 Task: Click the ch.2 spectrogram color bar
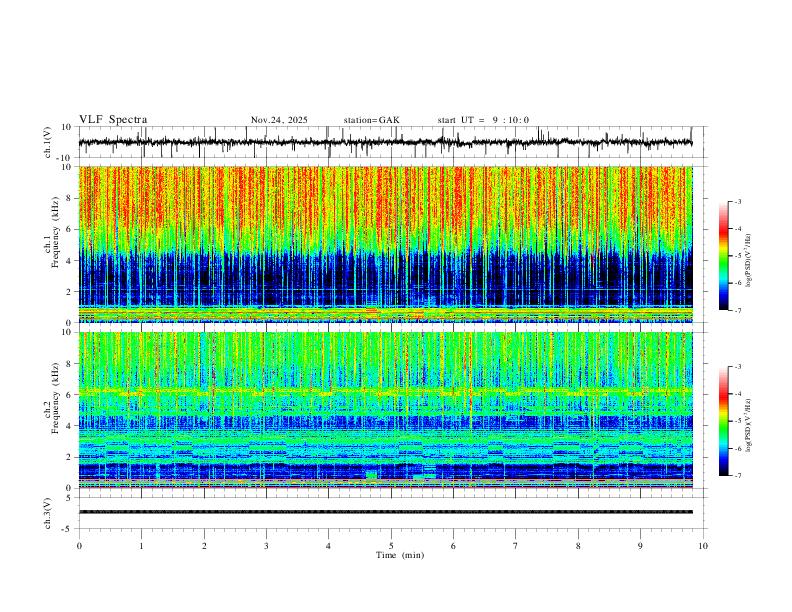tap(723, 421)
